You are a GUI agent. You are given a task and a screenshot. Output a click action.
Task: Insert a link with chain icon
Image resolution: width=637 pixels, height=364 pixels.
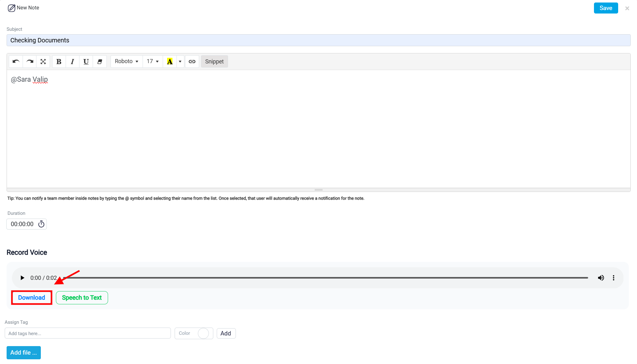click(192, 62)
